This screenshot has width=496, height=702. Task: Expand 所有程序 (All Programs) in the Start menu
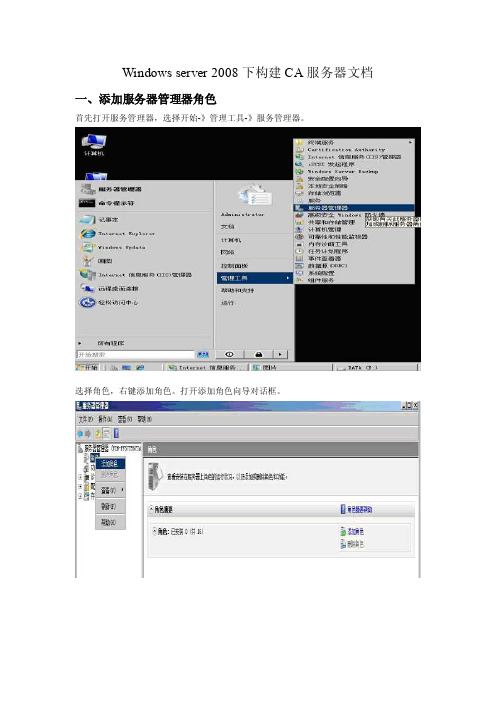[x=111, y=343]
